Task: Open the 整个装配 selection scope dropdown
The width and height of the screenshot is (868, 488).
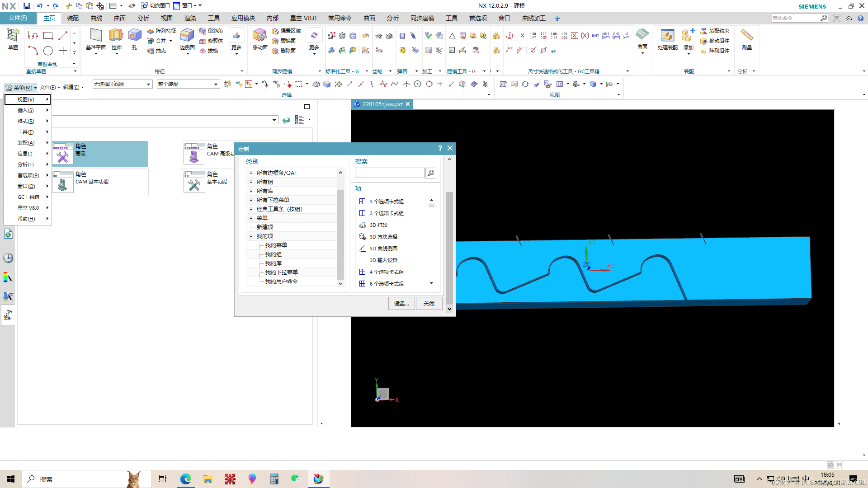Action: tap(216, 84)
